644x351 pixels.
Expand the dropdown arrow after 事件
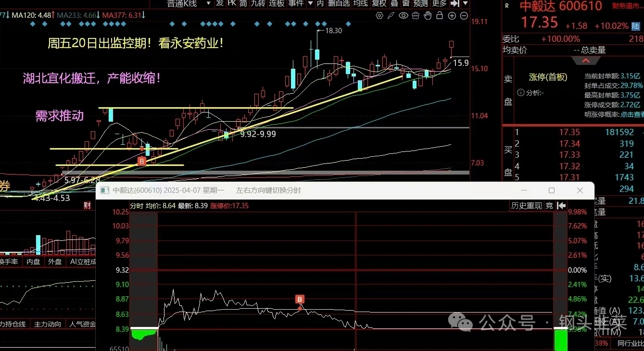coord(311,3)
